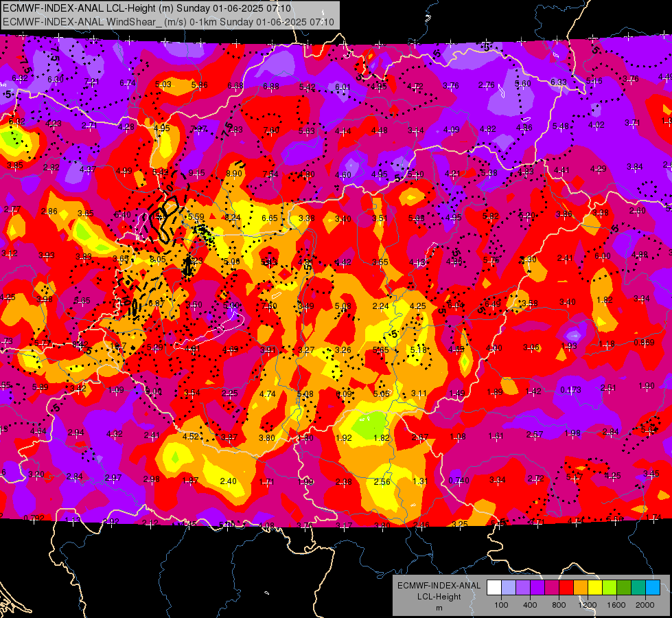Viewport: 672px width, 618px height.
Task: Click the wind shear value '1.31'
Action: tap(420, 481)
